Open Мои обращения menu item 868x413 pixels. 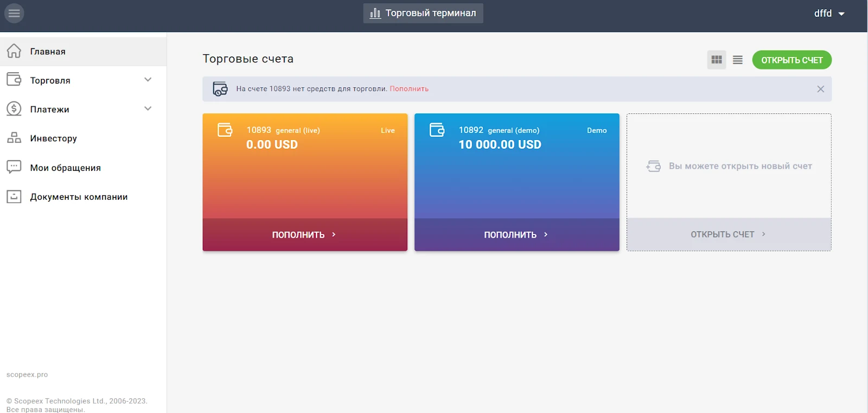[x=84, y=168]
